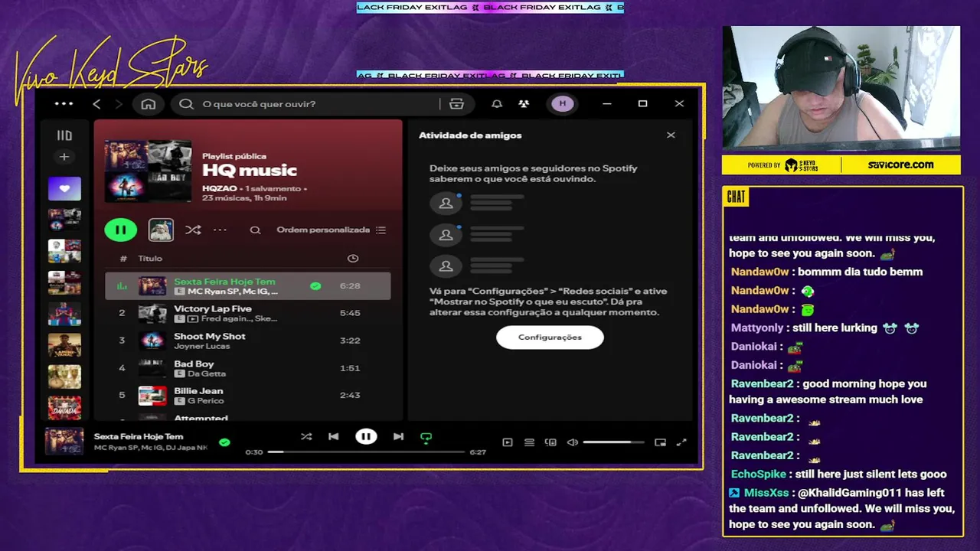Click the HQ music playlist cover collage
Image resolution: width=980 pixels, height=551 pixels.
pos(148,171)
